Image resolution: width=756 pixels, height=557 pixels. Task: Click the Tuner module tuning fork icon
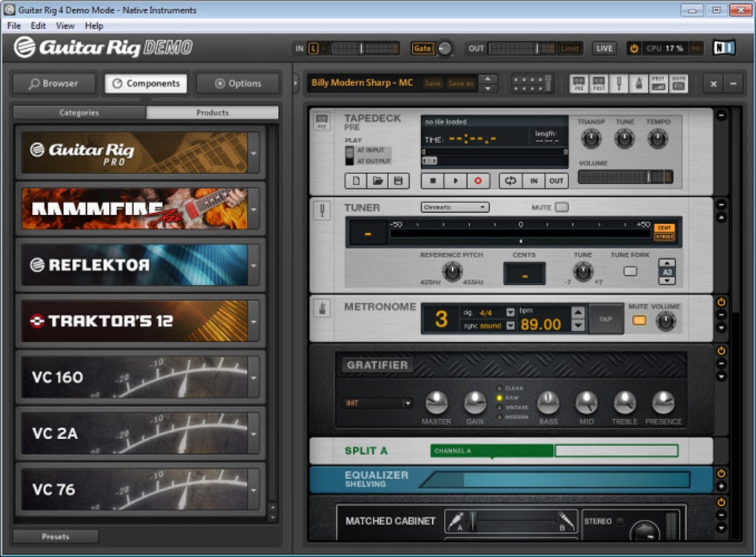pos(322,210)
